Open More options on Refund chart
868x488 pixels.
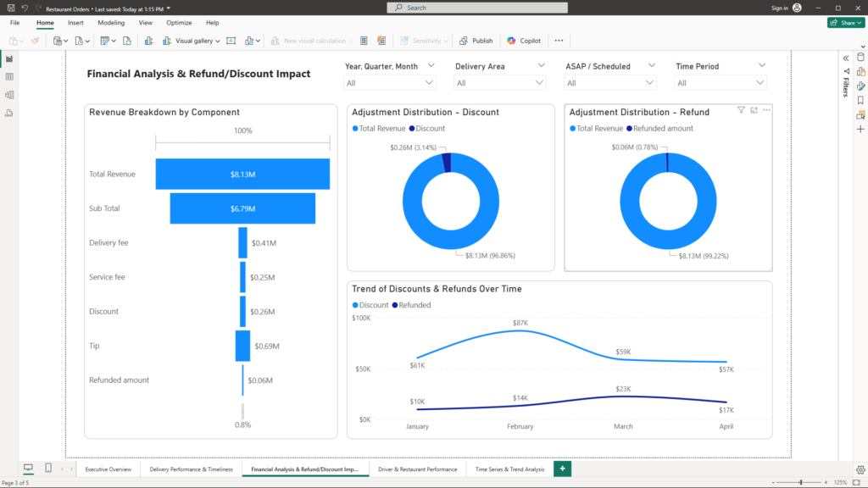pyautogui.click(x=766, y=110)
